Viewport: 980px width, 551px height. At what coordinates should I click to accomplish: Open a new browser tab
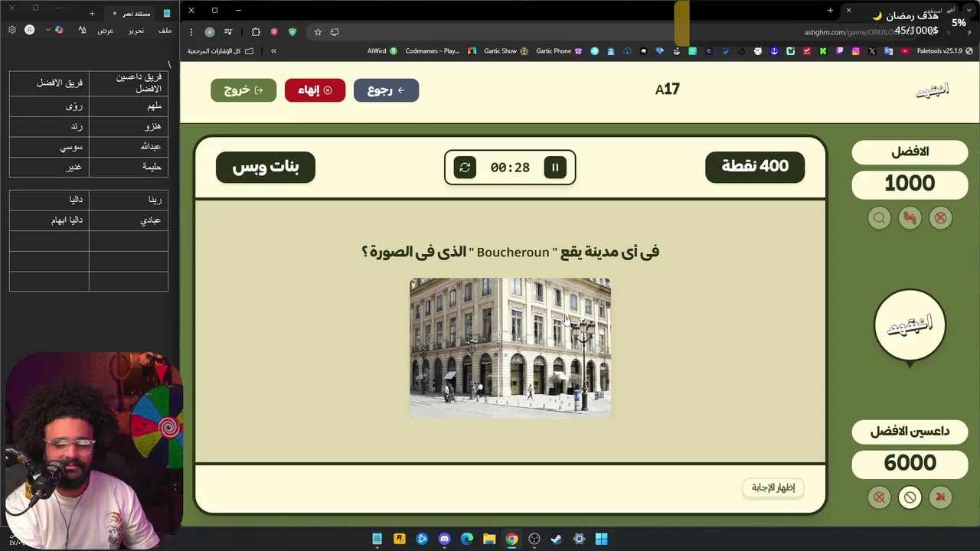(x=830, y=10)
